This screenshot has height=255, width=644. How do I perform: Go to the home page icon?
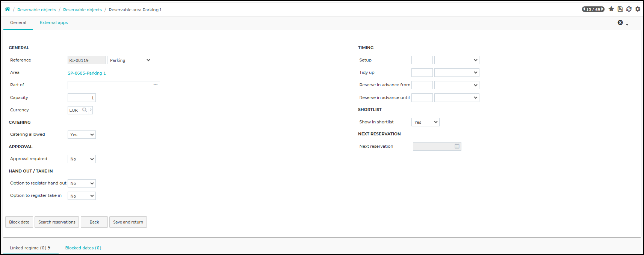8,9
